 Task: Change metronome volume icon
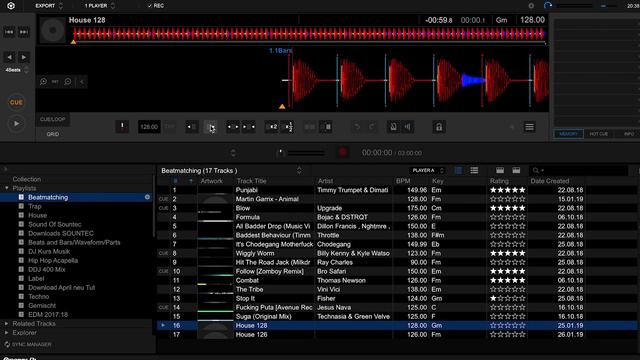[x=408, y=127]
